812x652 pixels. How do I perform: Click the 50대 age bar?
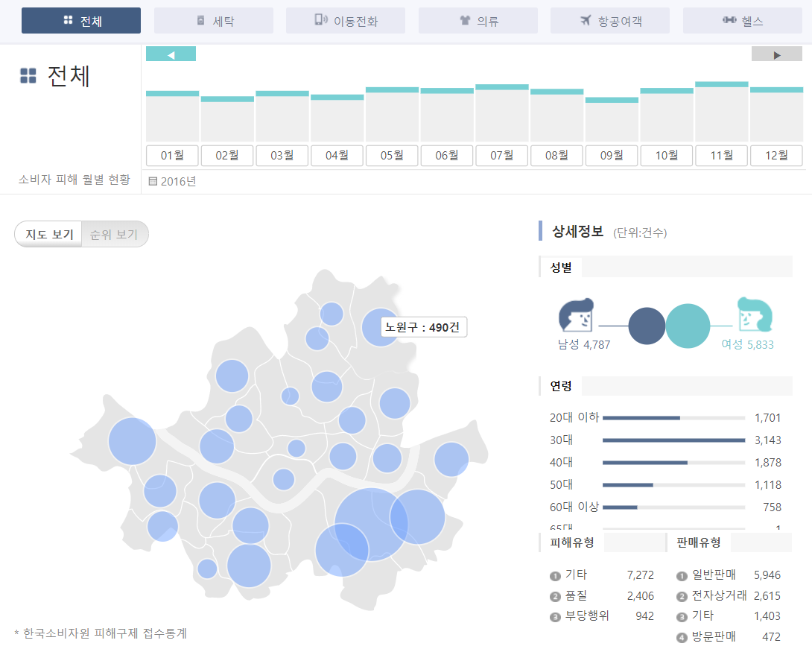point(673,485)
